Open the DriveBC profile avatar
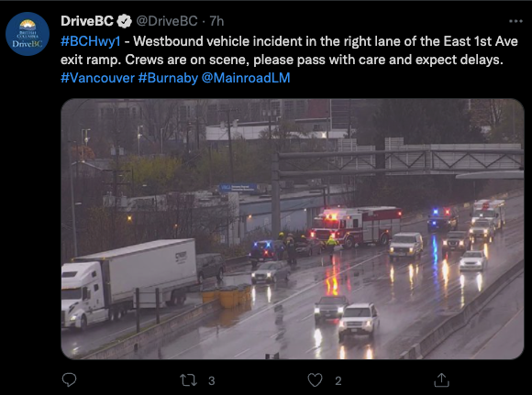 [28, 34]
